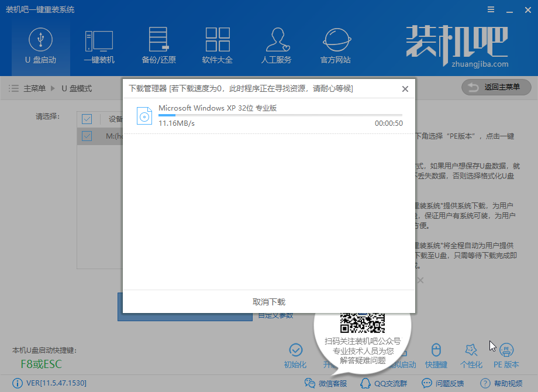
Task: Select the PE 版本 option
Action: 506,356
